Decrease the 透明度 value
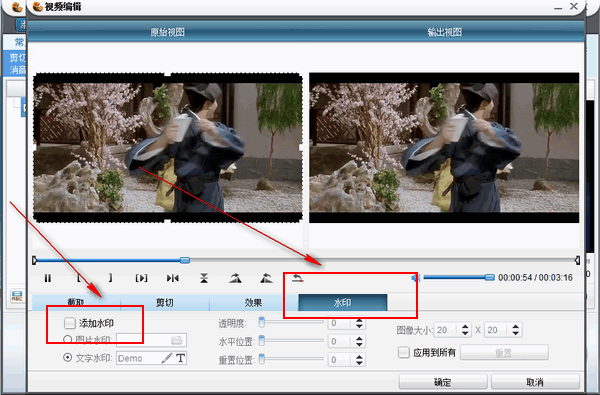 point(359,326)
